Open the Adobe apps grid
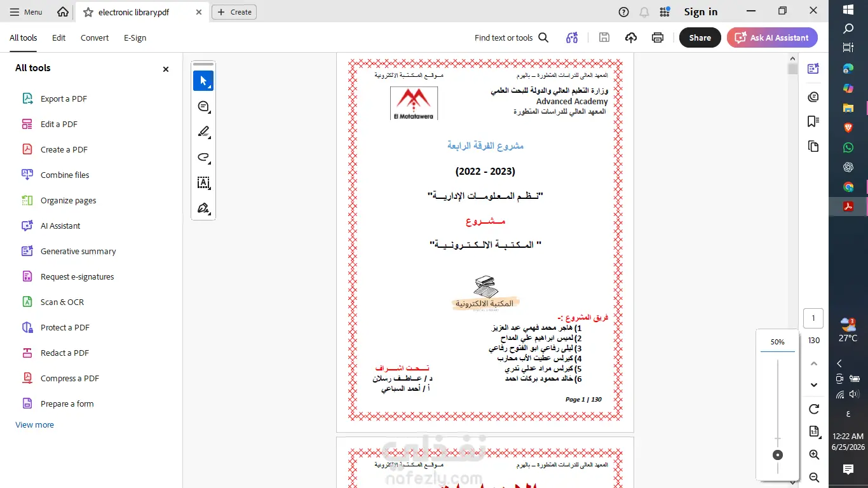The height and width of the screenshot is (488, 868). (x=665, y=12)
